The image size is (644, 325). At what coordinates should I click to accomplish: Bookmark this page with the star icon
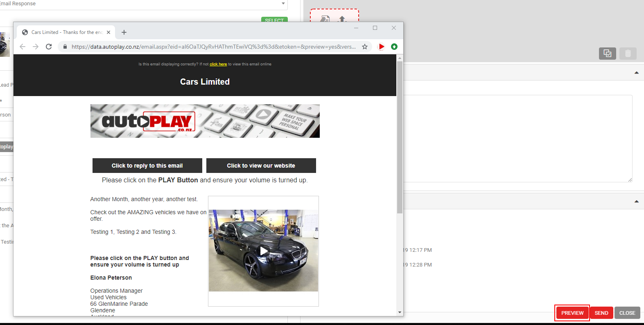pyautogui.click(x=365, y=47)
